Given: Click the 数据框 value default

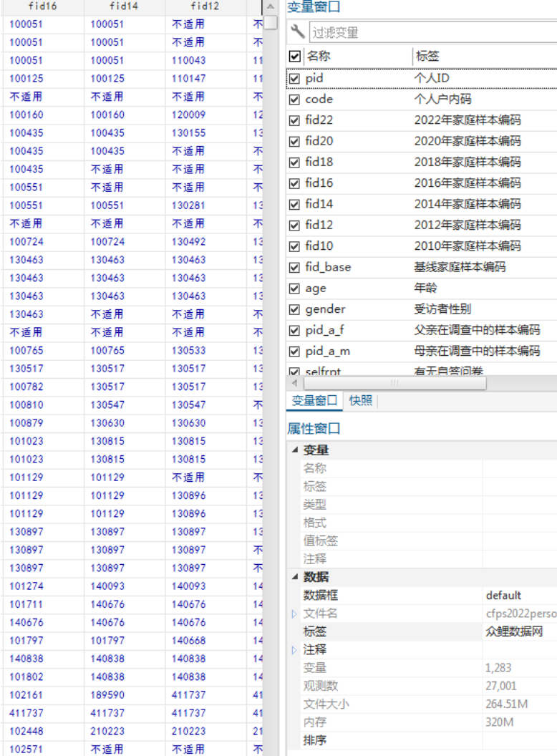Looking at the screenshot, I should [x=503, y=596].
